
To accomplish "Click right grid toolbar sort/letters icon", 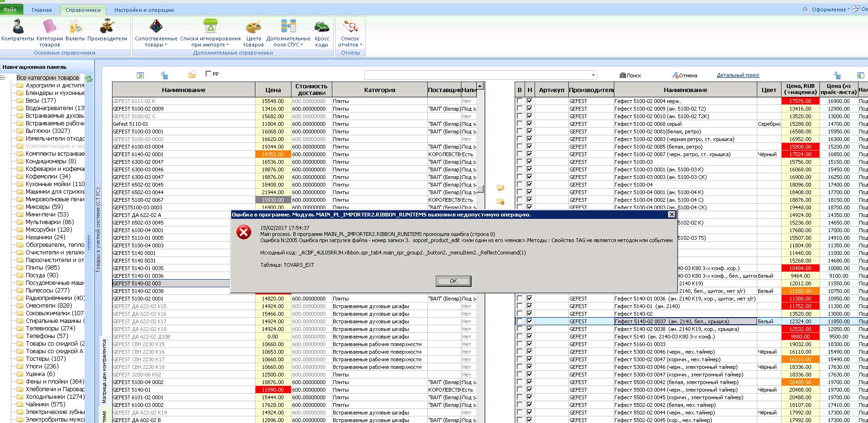I will coord(837,75).
